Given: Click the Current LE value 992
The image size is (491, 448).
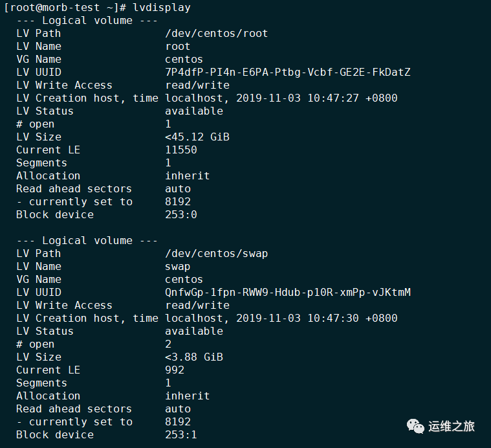Looking at the screenshot, I should tap(175, 370).
